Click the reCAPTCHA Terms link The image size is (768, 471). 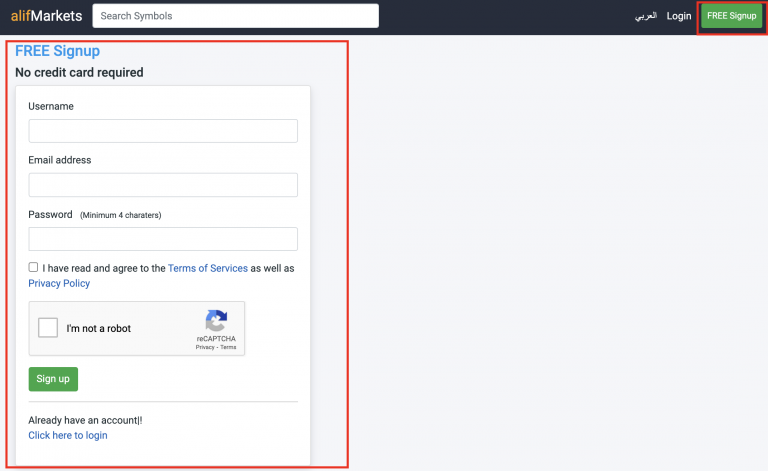click(228, 347)
